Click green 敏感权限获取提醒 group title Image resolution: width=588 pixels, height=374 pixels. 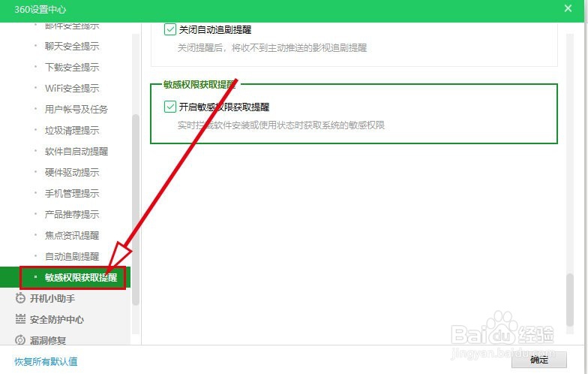pos(199,84)
